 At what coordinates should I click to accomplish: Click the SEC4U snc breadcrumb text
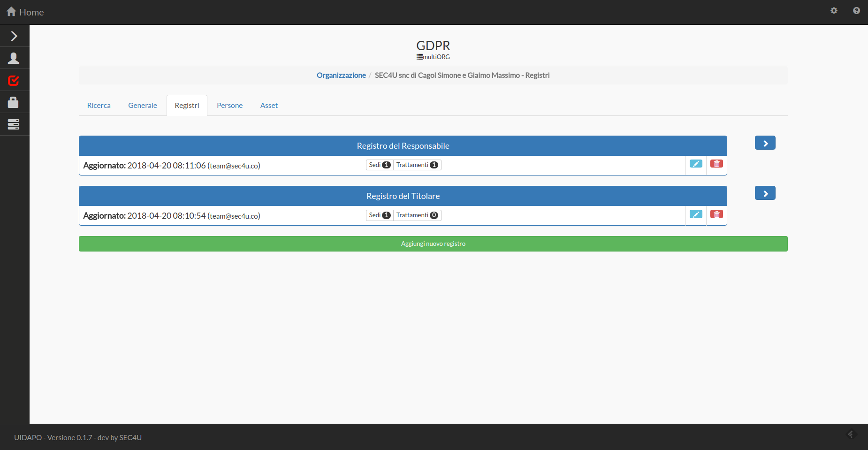click(462, 75)
